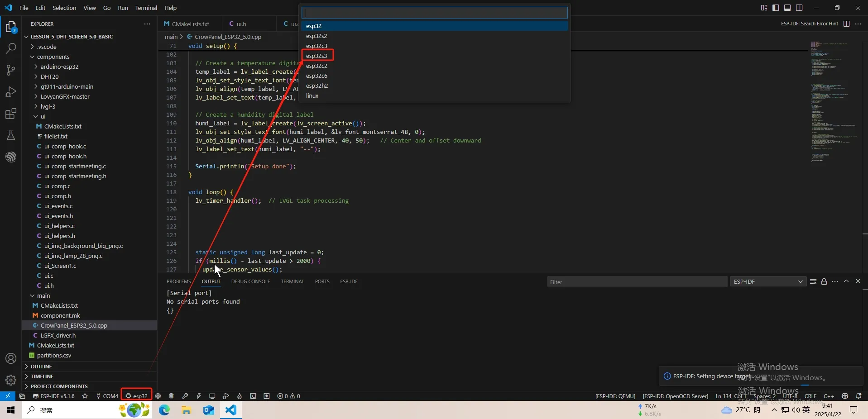Viewport: 868px width, 419px height.
Task: Switch to the PORTS tab
Action: [x=322, y=281]
